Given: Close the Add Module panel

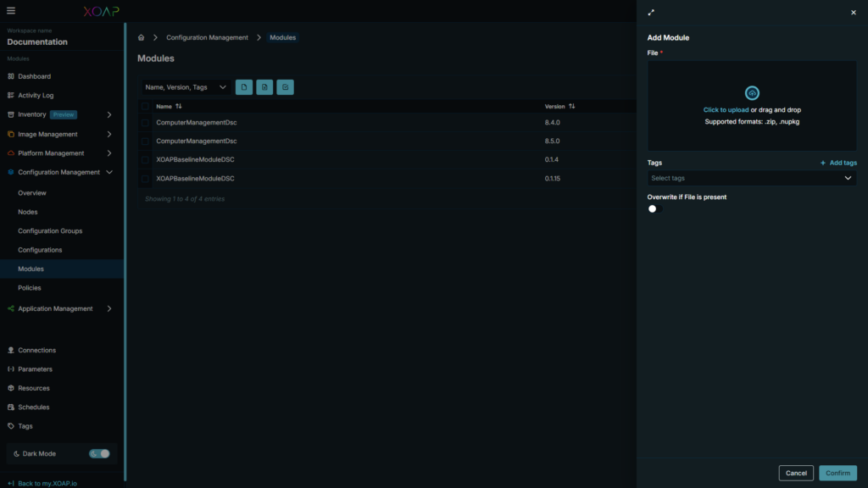Looking at the screenshot, I should click(x=853, y=12).
